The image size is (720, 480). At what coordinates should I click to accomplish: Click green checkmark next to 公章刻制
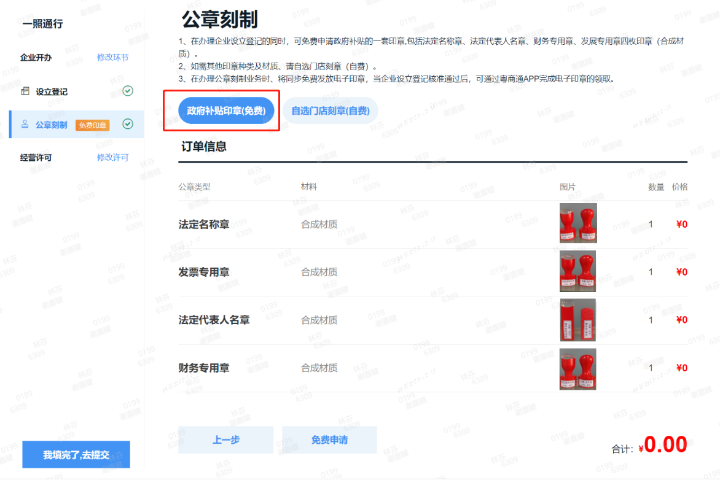coord(127,124)
